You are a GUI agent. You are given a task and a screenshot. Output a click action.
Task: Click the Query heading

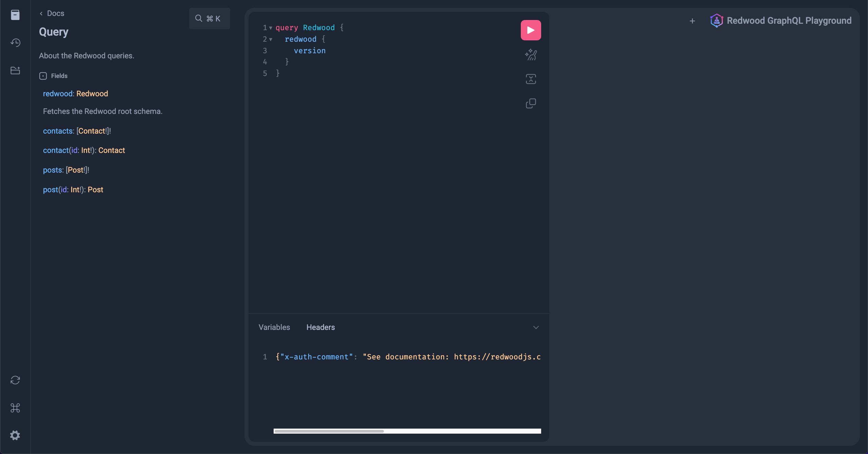(x=54, y=32)
